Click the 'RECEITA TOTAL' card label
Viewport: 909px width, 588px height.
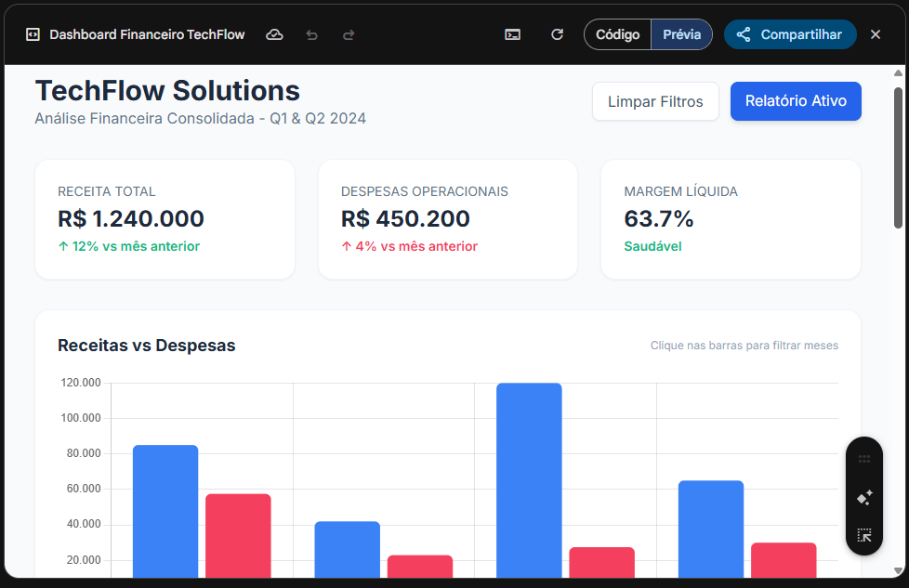107,191
